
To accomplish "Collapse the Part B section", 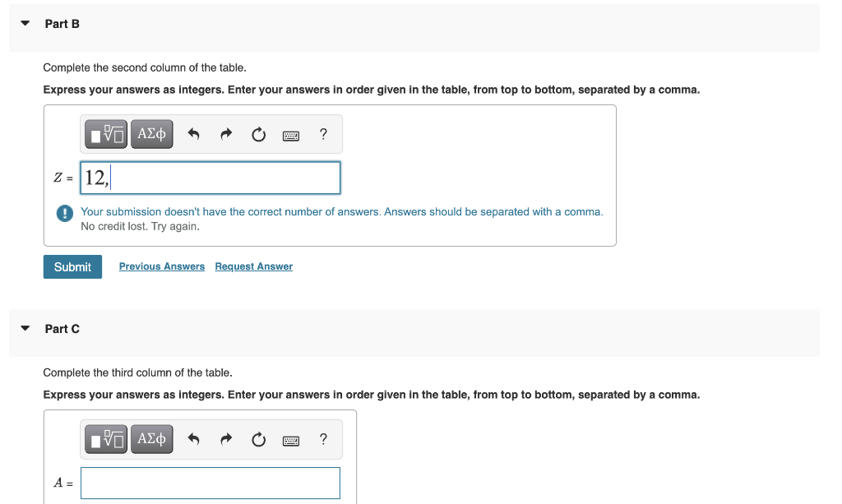I will tap(24, 23).
